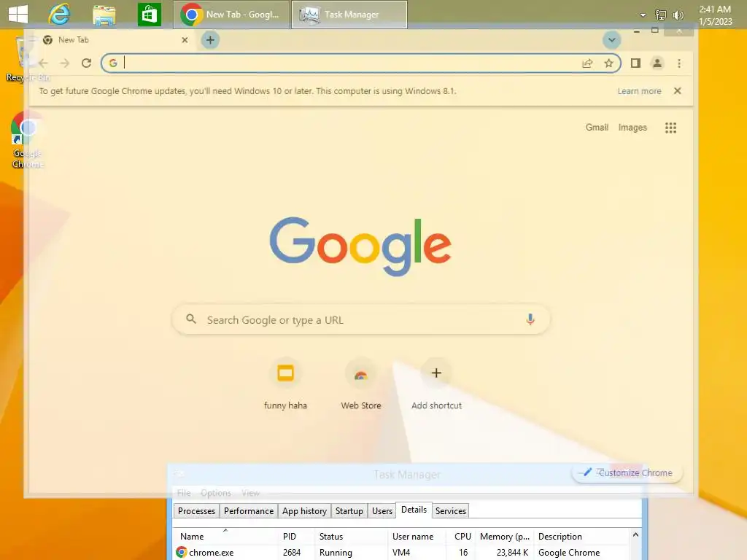Open Recycle Bin desktop icon
This screenshot has height=560, width=747.
tap(27, 60)
